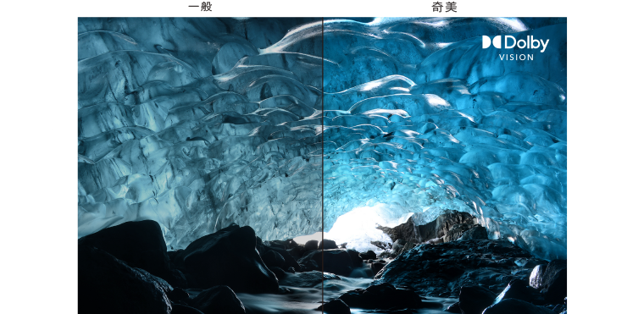Click the "美" character in the 奇美 heading
The image size is (644, 314).
451,7
